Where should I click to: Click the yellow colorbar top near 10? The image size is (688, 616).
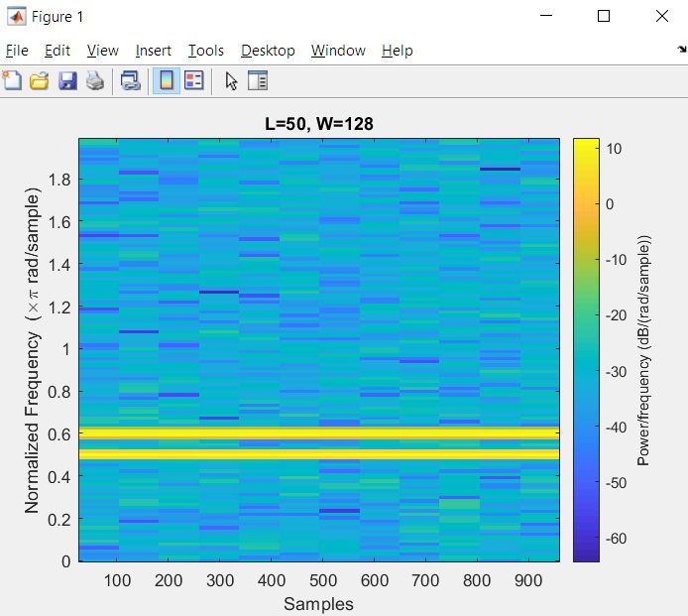tap(586, 147)
